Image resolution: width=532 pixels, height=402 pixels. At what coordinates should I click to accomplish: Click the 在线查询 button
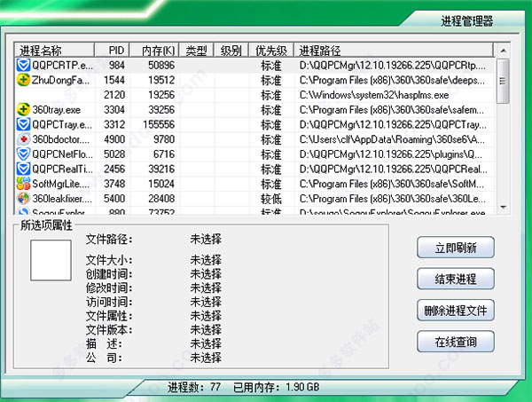[456, 342]
